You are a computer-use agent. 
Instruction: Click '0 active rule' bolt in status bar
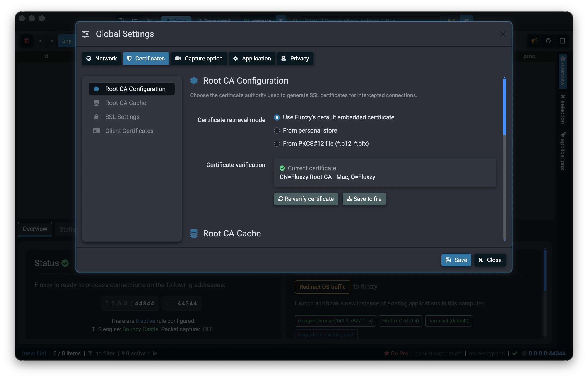tap(139, 353)
